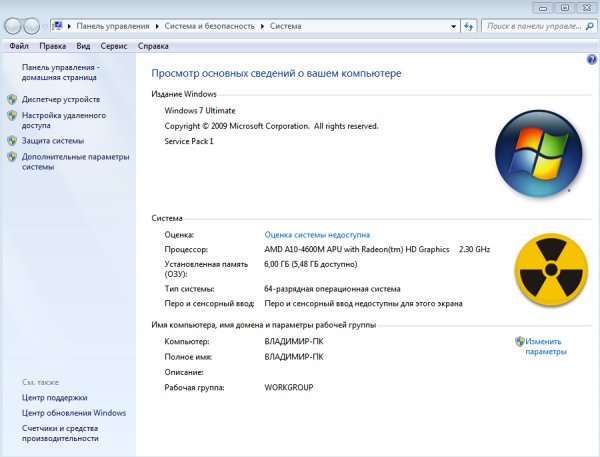Expand arrow before Панель управления breadcrumb
This screenshot has height=457, width=600.
tap(69, 26)
